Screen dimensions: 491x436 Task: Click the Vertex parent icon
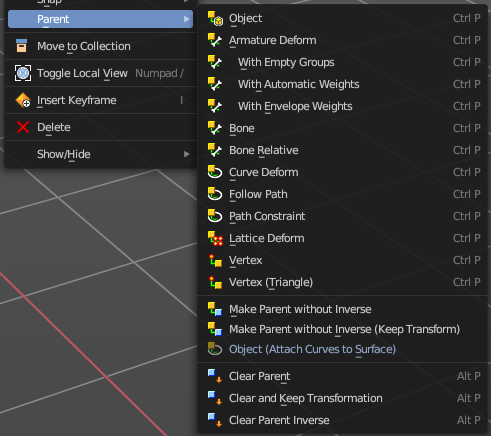215,260
